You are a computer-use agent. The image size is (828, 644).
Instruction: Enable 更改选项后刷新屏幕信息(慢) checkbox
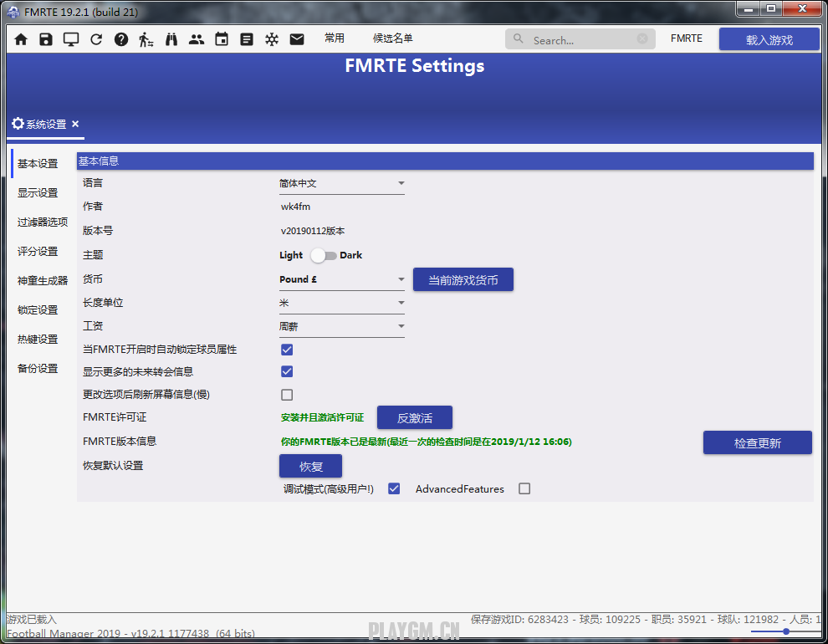click(287, 395)
